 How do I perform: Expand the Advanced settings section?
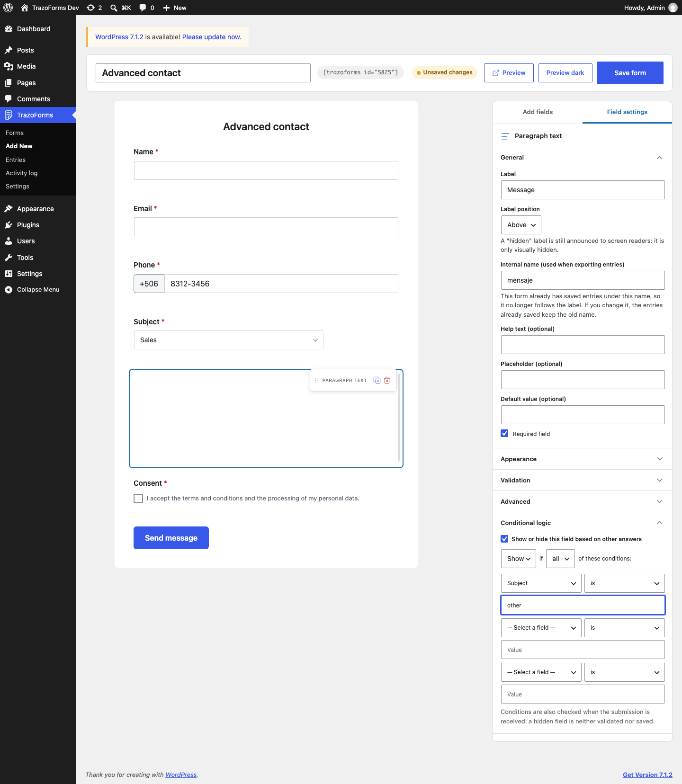click(x=583, y=501)
